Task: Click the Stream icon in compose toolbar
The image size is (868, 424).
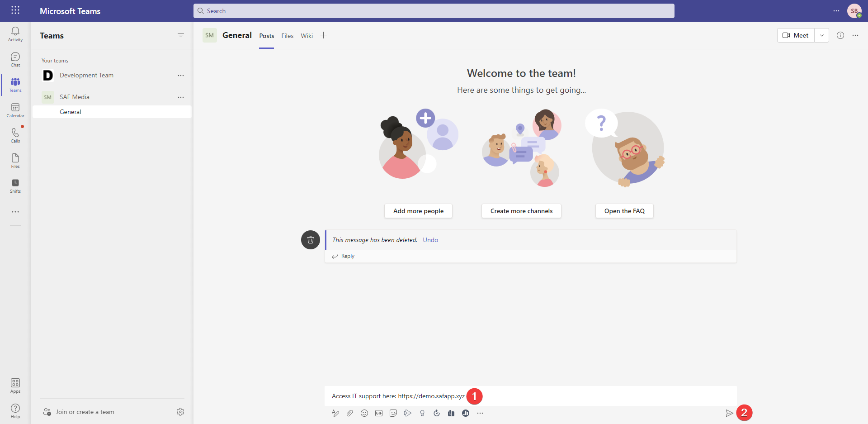Action: pyautogui.click(x=408, y=413)
